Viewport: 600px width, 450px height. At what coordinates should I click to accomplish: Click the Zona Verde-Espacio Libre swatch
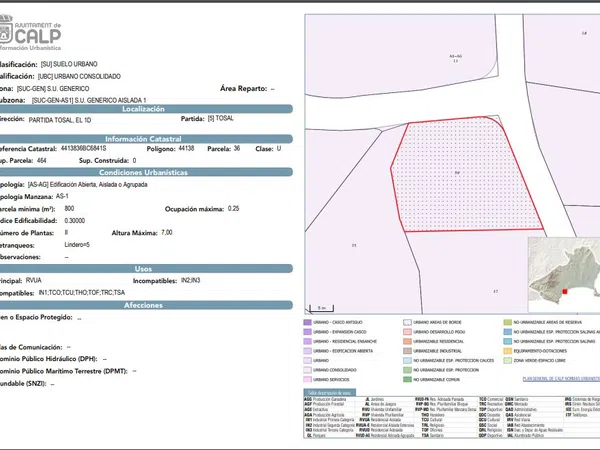tap(508, 361)
